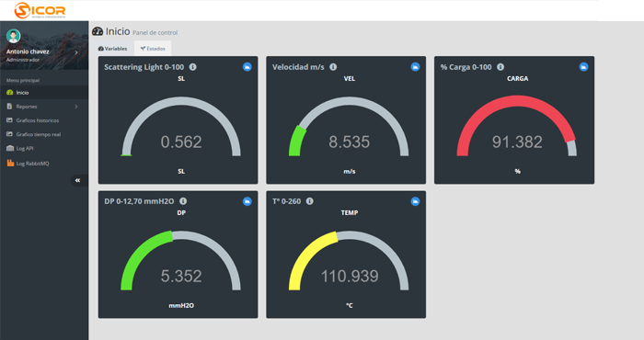
Task: Expand the Antonio chavez profile chevron
Action: 76,52
